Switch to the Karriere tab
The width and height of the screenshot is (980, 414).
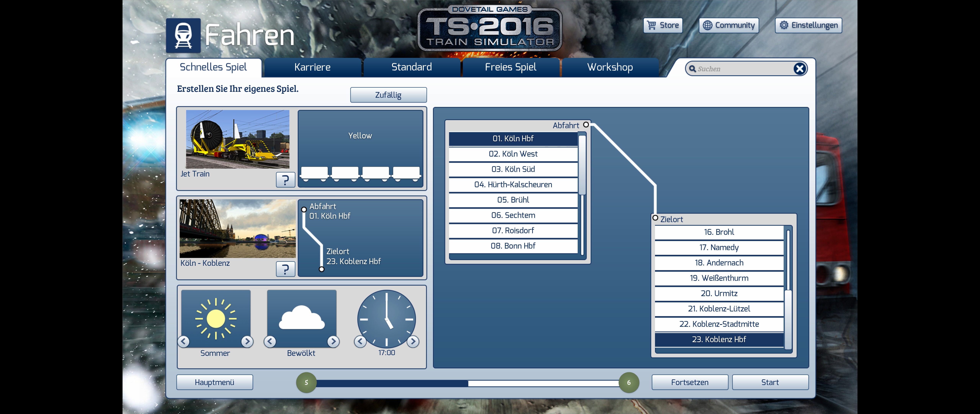[x=312, y=67]
